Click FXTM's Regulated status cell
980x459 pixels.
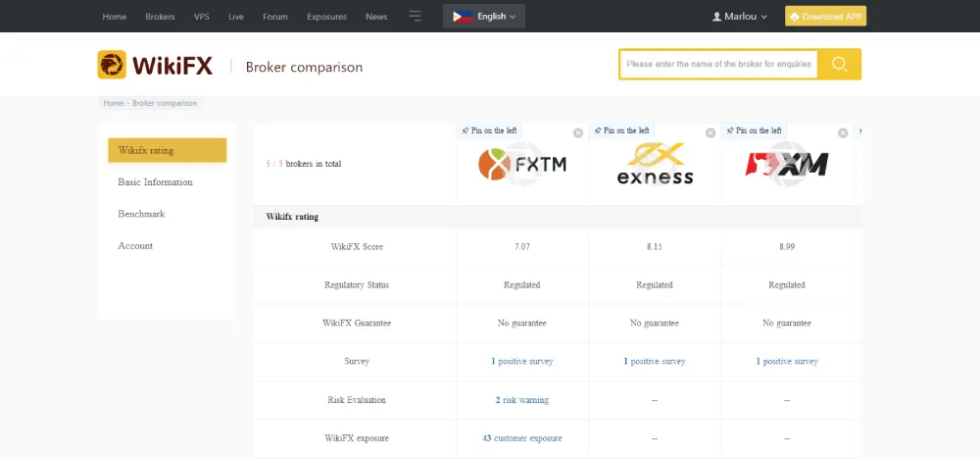click(x=522, y=285)
